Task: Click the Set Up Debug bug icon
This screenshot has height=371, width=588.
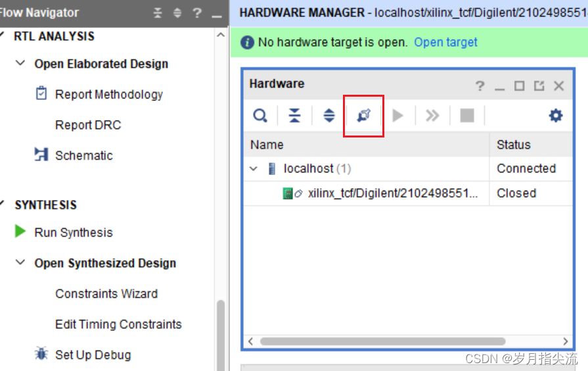Action: point(41,353)
